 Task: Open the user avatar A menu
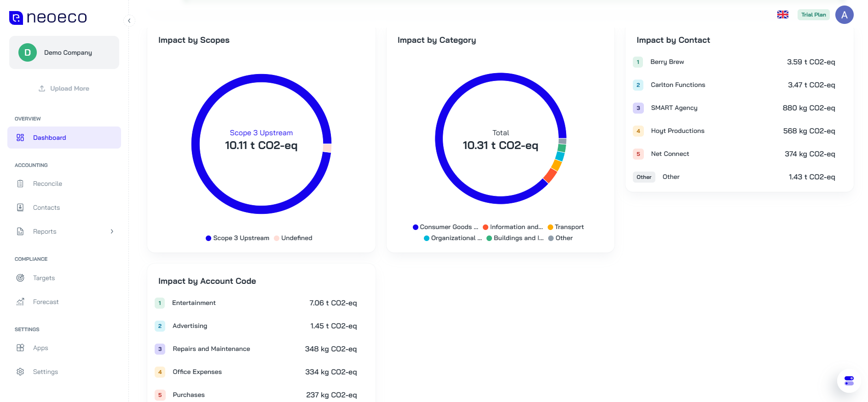pyautogui.click(x=845, y=15)
